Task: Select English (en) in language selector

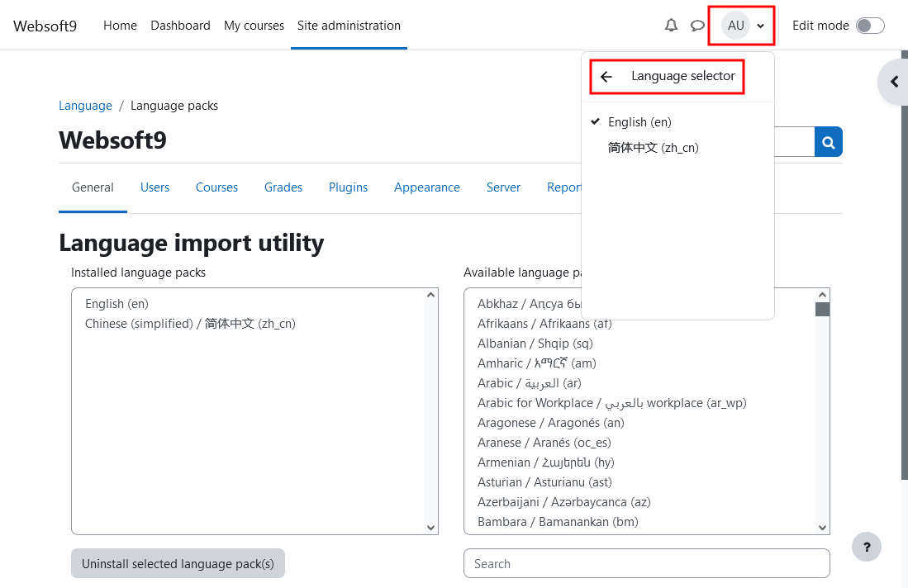Action: 639,122
